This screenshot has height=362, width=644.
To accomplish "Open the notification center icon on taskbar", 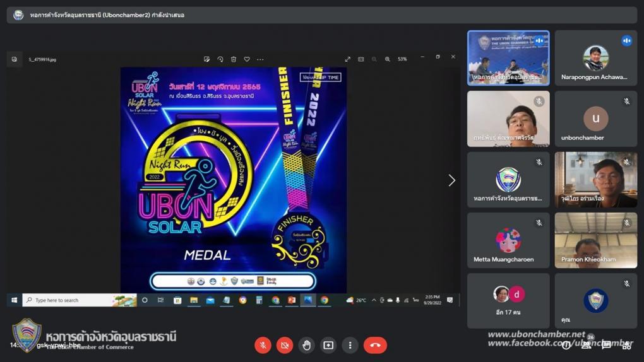I will point(450,300).
